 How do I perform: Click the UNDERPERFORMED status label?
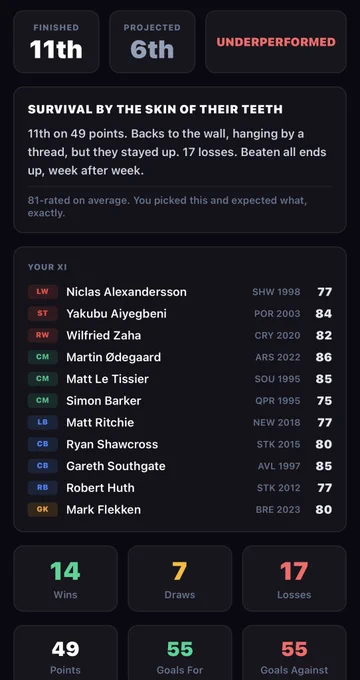(x=276, y=42)
